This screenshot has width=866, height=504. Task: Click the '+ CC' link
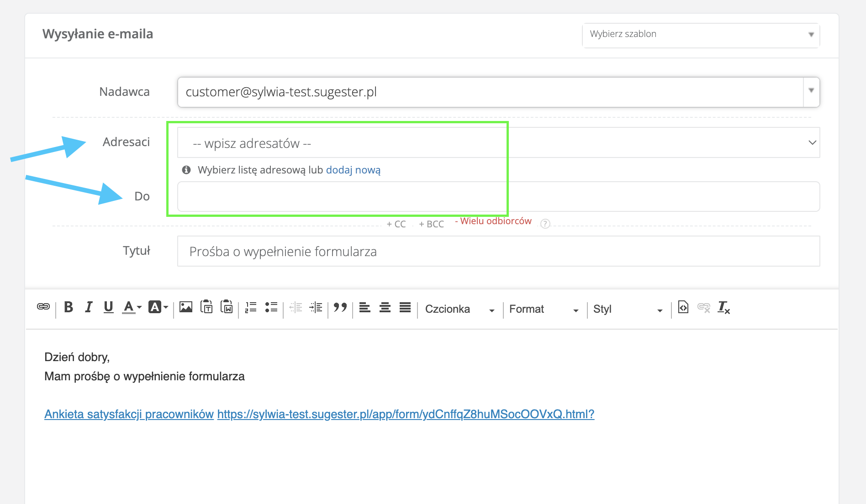(396, 224)
